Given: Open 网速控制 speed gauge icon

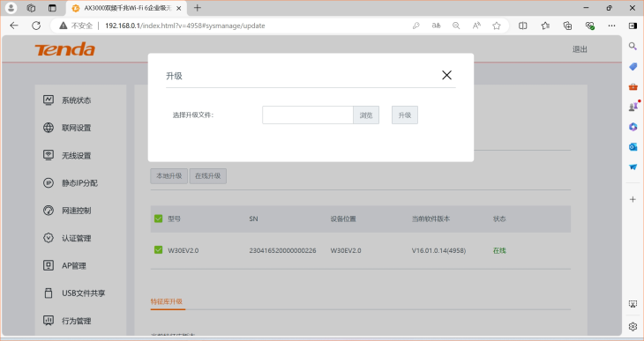Looking at the screenshot, I should point(49,211).
